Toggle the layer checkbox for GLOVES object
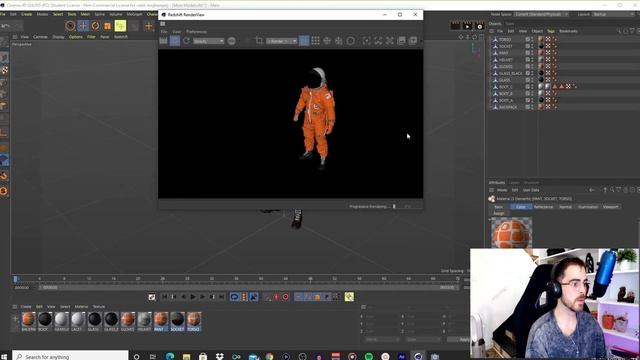This screenshot has width=640, height=360. pos(527,67)
